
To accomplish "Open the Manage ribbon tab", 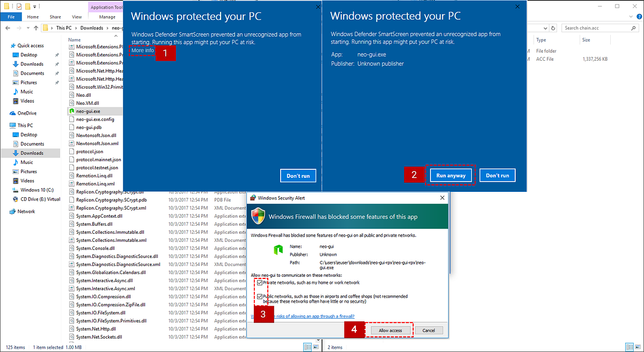I will 108,17.
